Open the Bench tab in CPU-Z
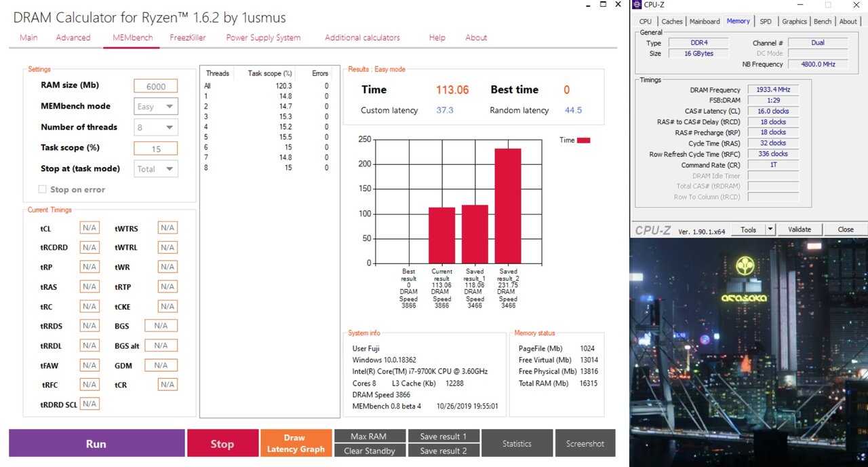Image resolution: width=868 pixels, height=467 pixels. 823,21
